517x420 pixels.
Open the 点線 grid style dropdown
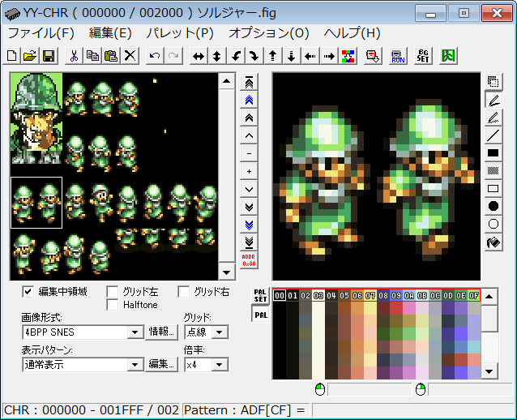point(220,332)
